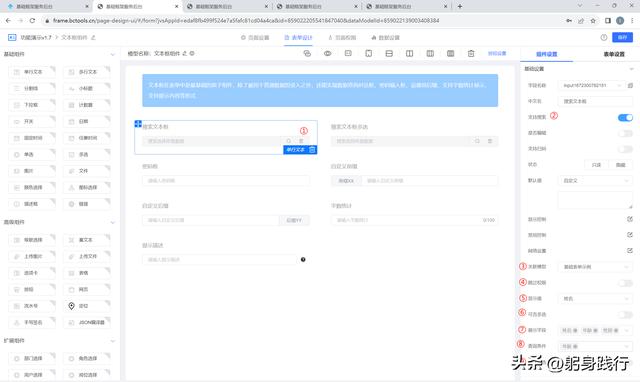Add the 部门选择 department picker component

(x=32, y=358)
